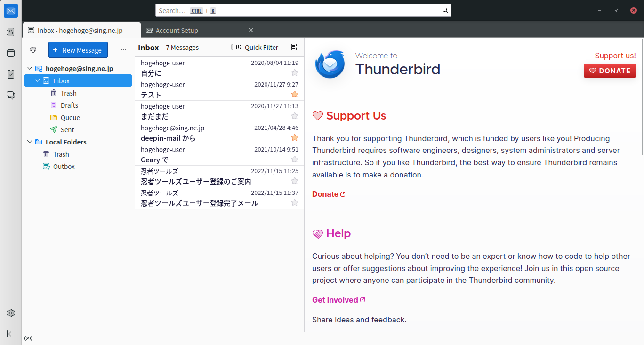Open message list display options icon
The height and width of the screenshot is (345, 644).
[294, 47]
